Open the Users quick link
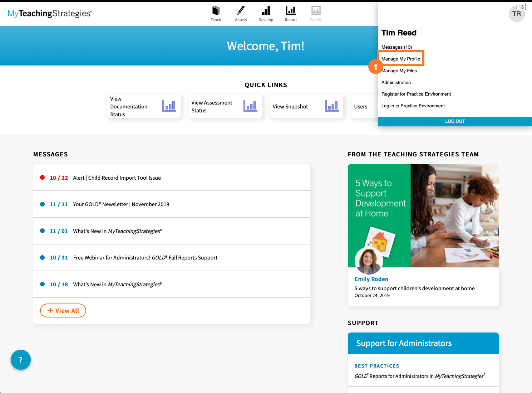Viewport: 532px width, 393px height. 361,106
